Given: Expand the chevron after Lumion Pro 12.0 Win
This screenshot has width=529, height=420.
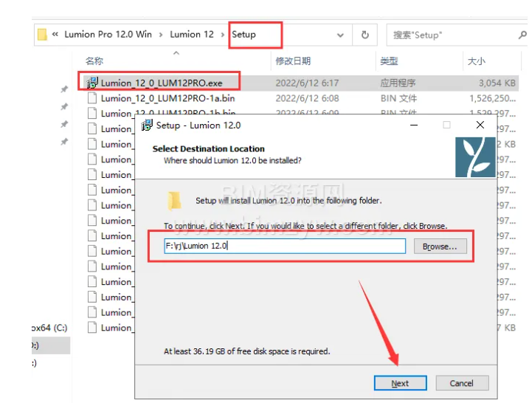Looking at the screenshot, I should click(x=161, y=35).
